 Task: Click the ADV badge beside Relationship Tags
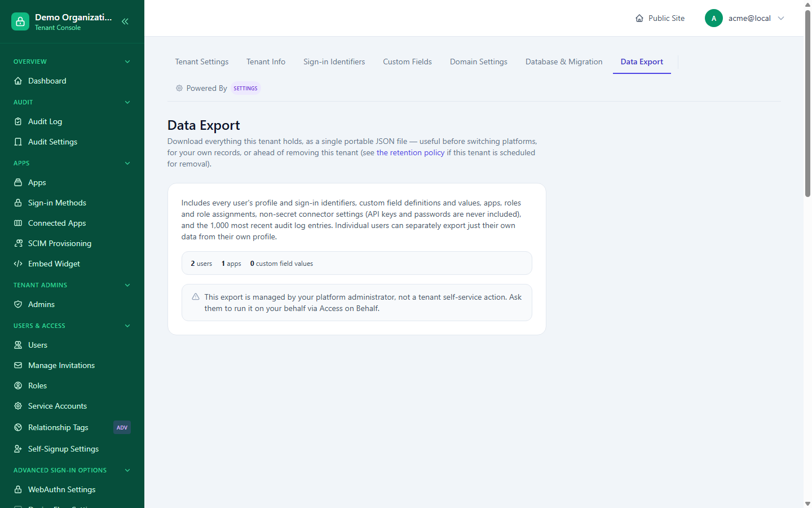(x=122, y=427)
